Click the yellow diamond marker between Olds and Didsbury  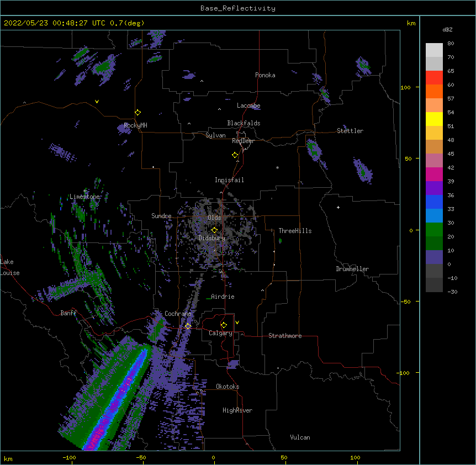click(x=215, y=230)
